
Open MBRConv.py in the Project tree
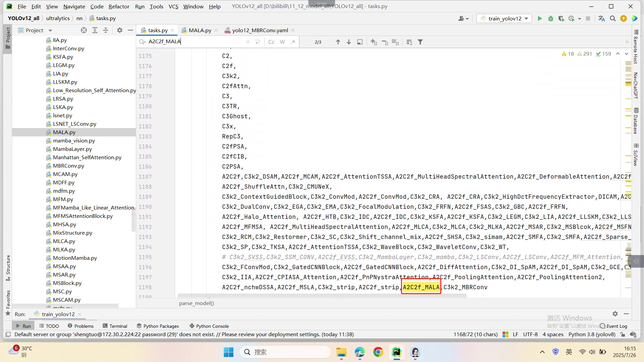[68, 166]
